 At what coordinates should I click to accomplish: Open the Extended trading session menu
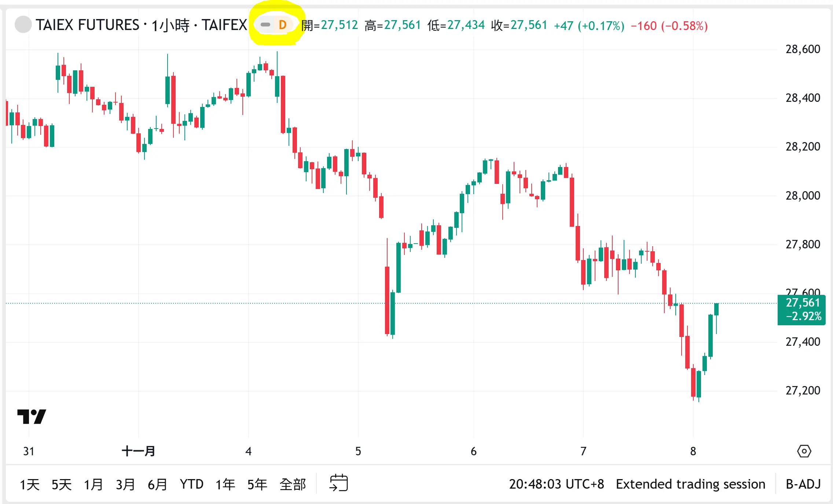pyautogui.click(x=690, y=484)
